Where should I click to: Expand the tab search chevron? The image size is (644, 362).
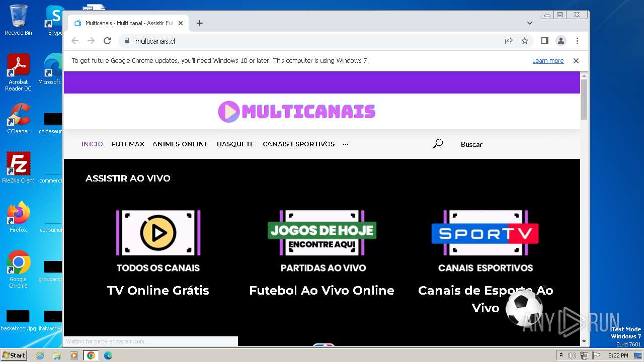(x=530, y=23)
